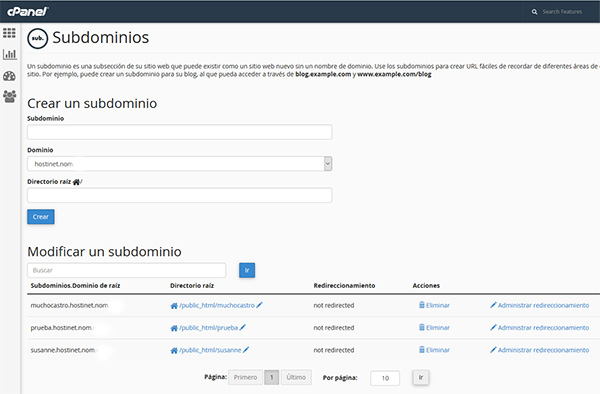The width and height of the screenshot is (600, 394).
Task: Click redirect pencil icon in muchocastro row
Action: [x=493, y=305]
